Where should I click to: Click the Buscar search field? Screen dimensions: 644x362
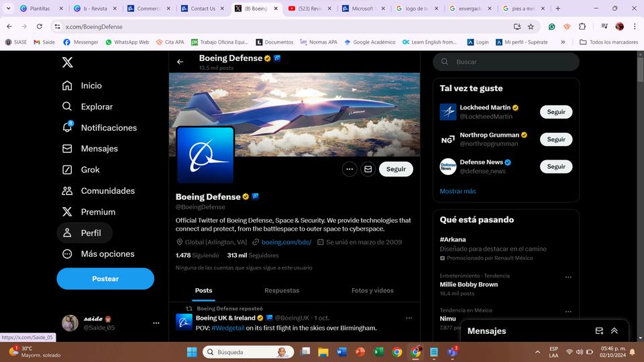[x=506, y=62]
